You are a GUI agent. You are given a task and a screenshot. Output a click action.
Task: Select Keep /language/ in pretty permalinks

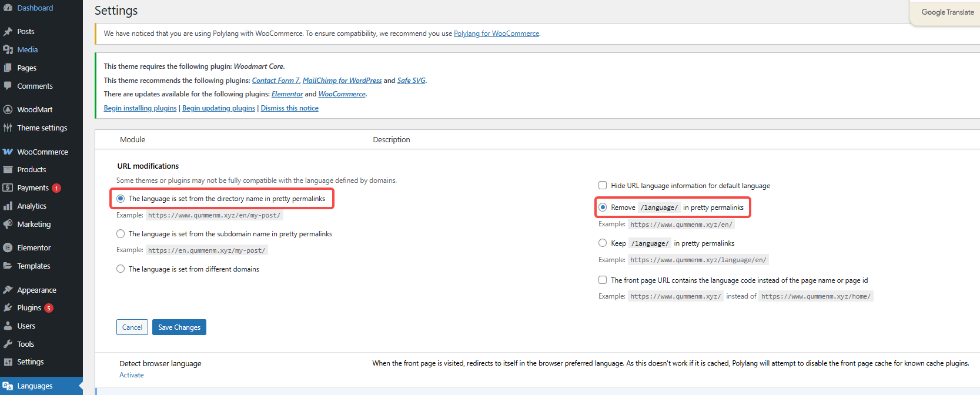[603, 243]
